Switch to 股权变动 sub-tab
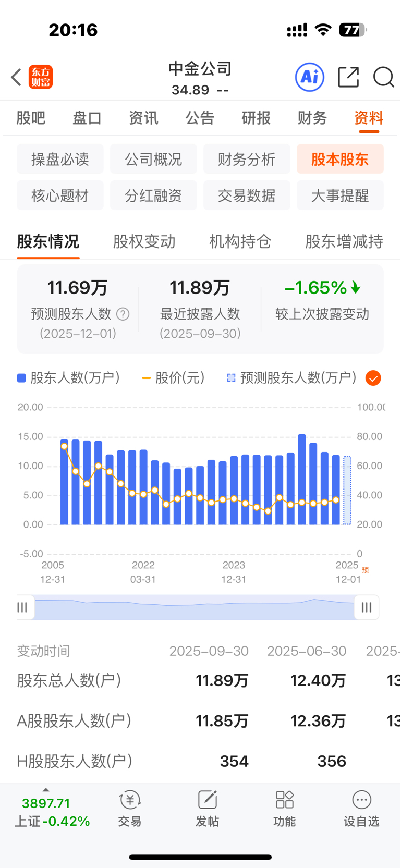This screenshot has height=868, width=401. (144, 242)
